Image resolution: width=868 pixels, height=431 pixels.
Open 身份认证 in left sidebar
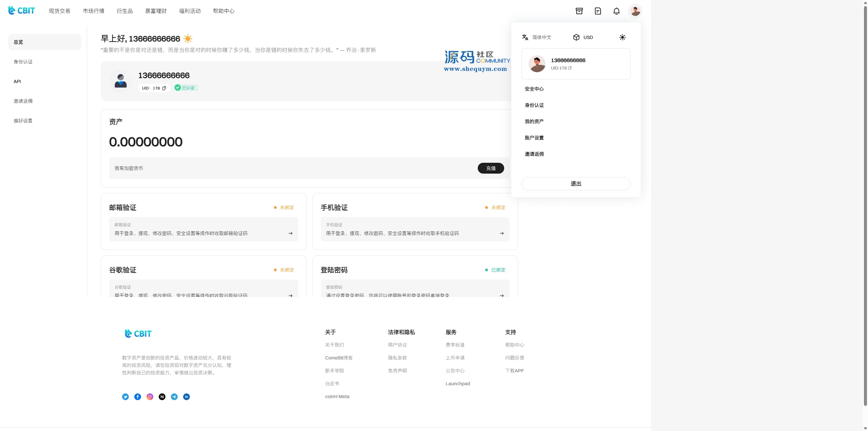tap(23, 62)
